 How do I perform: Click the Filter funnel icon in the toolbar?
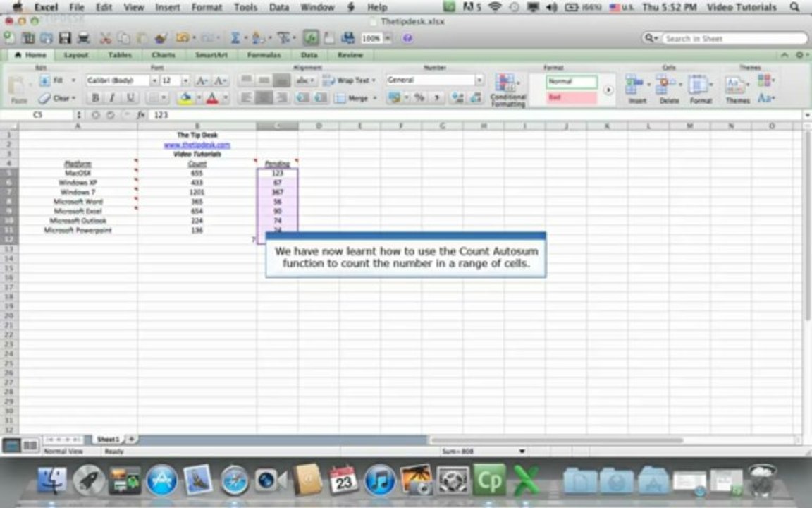(283, 38)
